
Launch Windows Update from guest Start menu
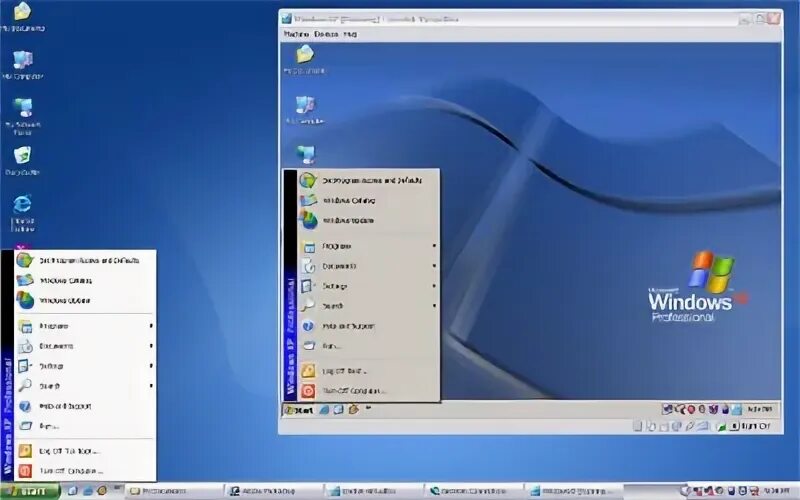pos(368,220)
